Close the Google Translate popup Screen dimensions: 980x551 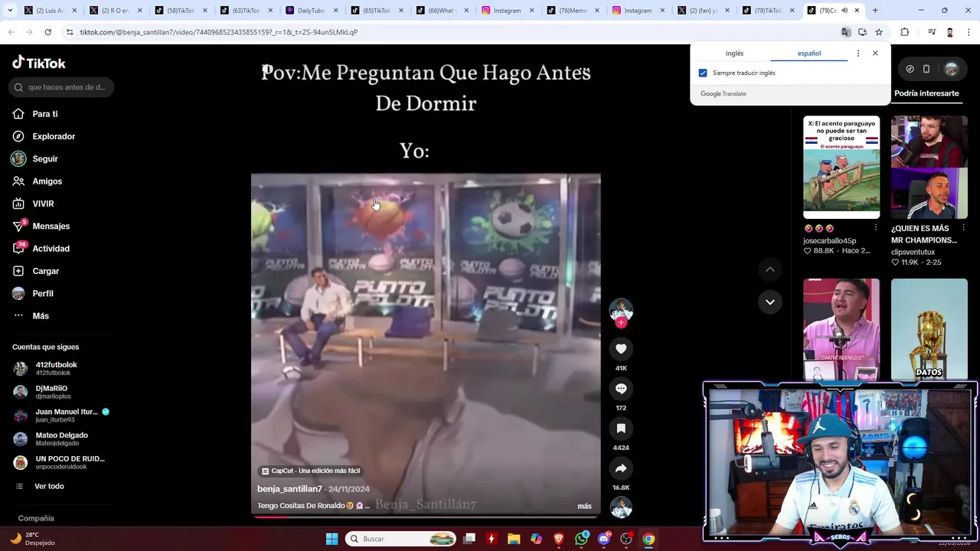(x=875, y=54)
